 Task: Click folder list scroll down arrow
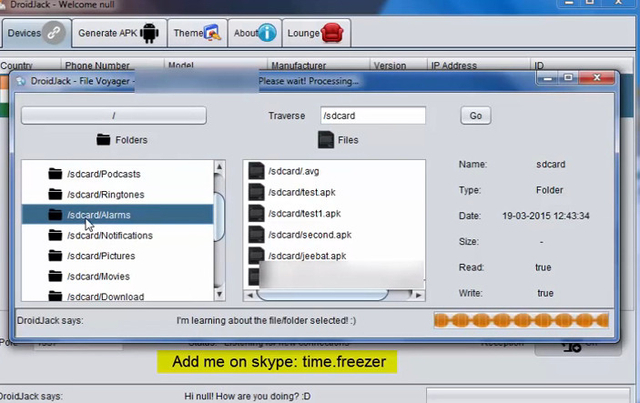pos(219,294)
